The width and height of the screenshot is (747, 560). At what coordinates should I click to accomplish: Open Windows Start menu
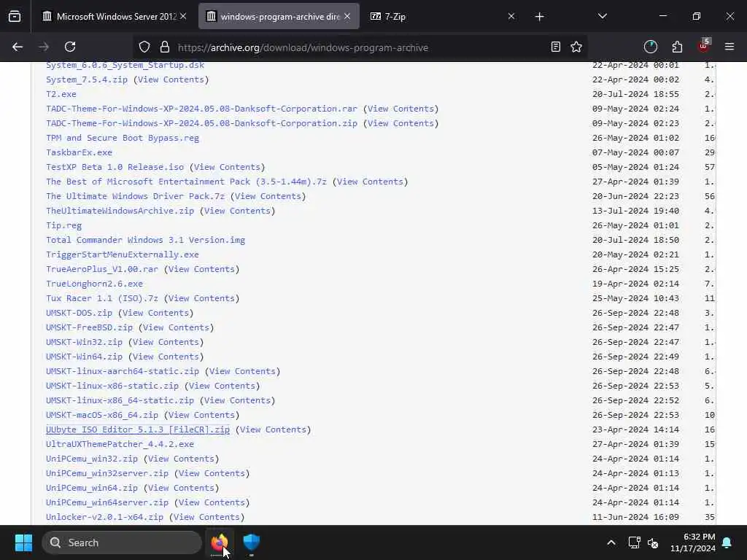point(23,542)
